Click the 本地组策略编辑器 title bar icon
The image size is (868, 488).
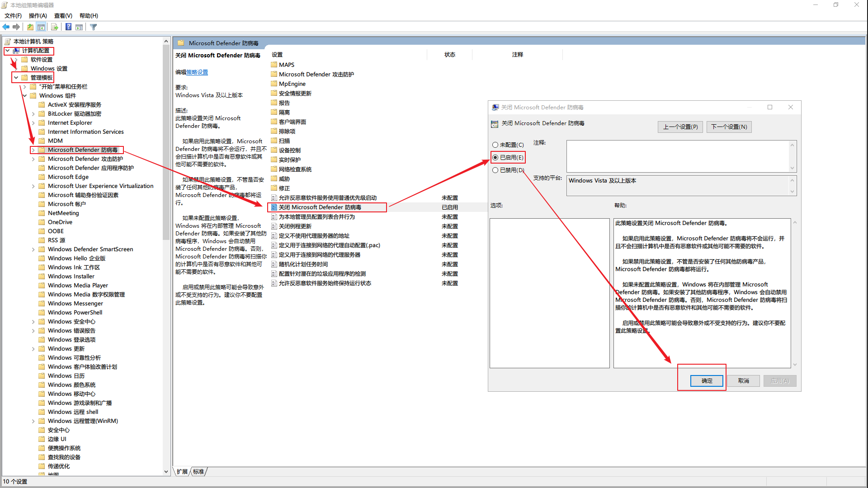(5, 5)
